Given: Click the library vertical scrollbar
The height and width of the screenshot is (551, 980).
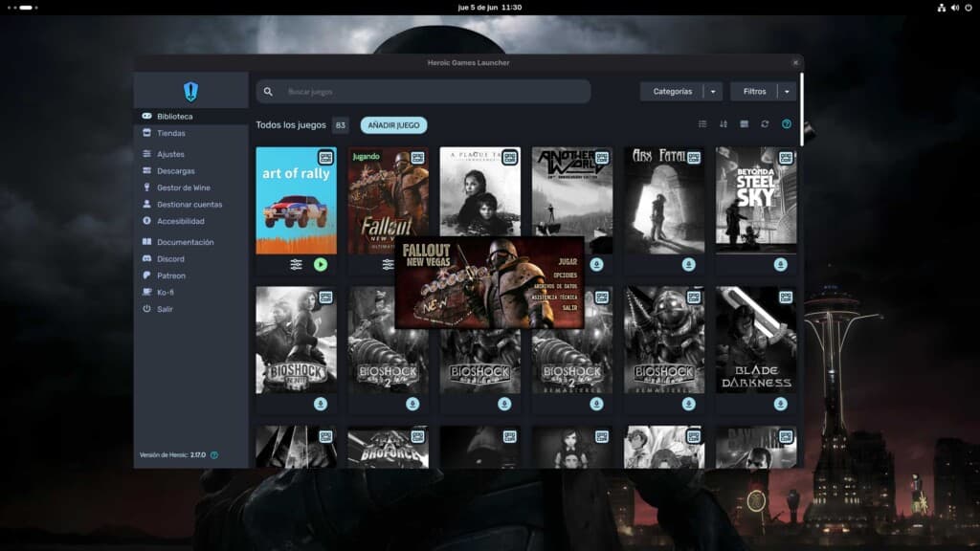Looking at the screenshot, I should point(801,110).
